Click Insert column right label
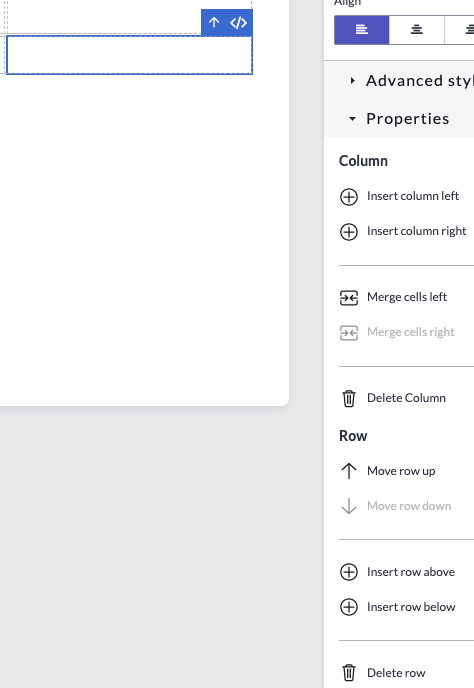This screenshot has height=688, width=474. (416, 231)
